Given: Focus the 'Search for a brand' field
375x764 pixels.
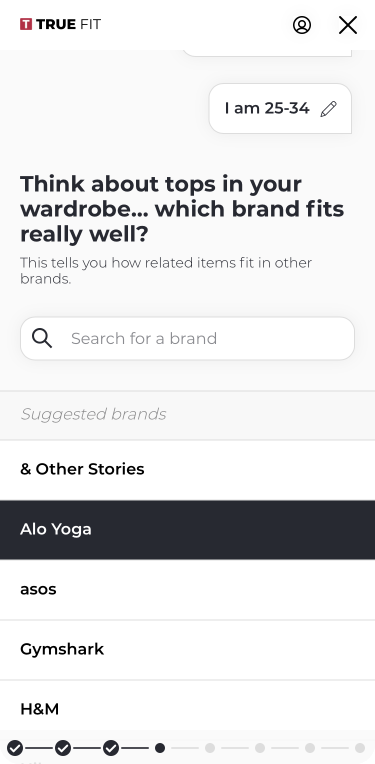Looking at the screenshot, I should point(188,339).
